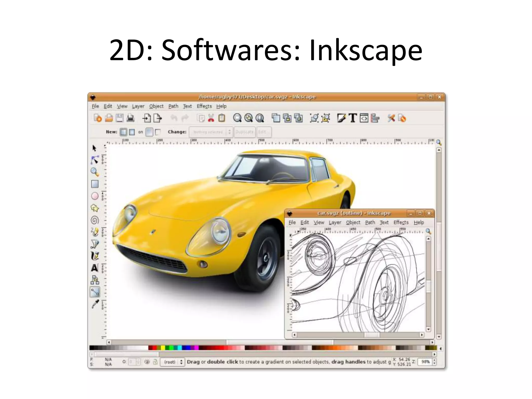Click the Duplicate object toolbar icon
The image size is (532, 399).
pyautogui.click(x=276, y=118)
